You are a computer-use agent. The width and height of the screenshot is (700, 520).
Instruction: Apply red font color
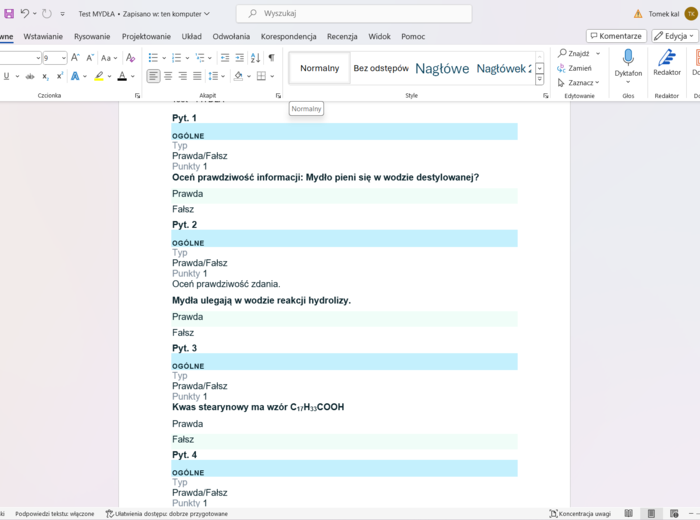coord(122,76)
